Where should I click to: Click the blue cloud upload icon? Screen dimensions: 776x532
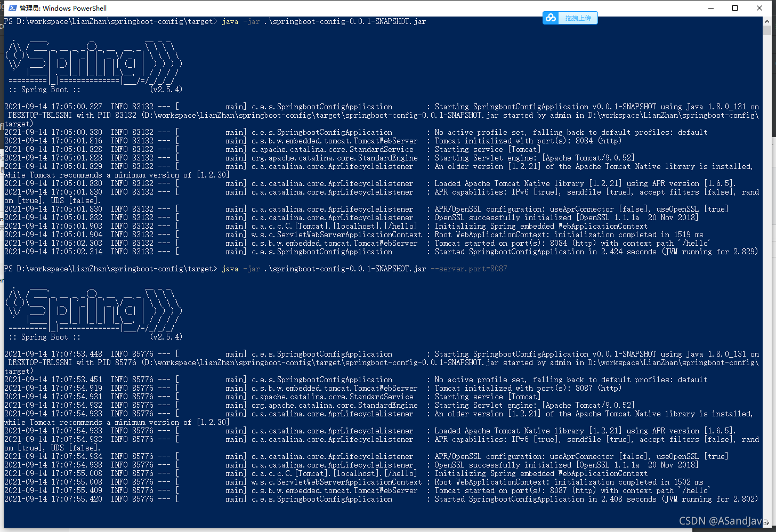551,18
